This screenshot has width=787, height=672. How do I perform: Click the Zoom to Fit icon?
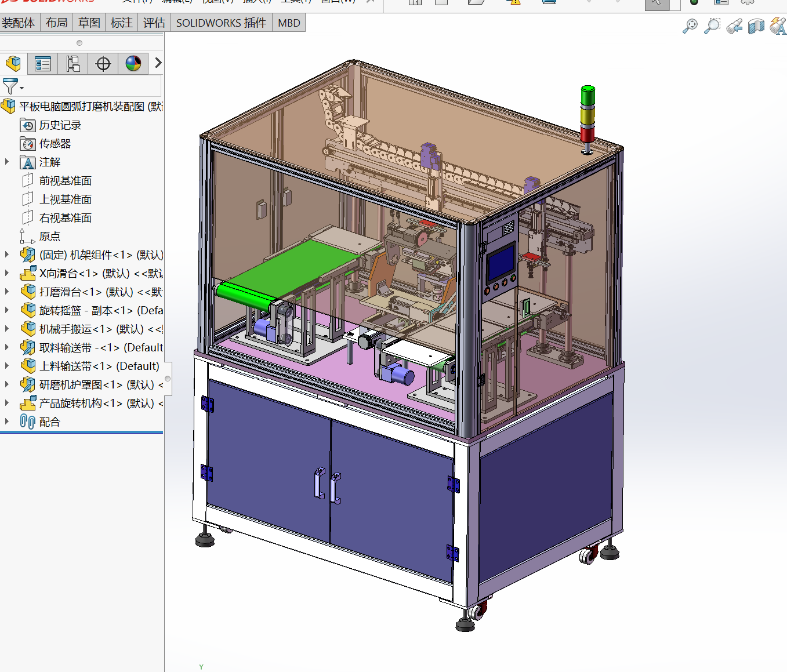(x=690, y=26)
